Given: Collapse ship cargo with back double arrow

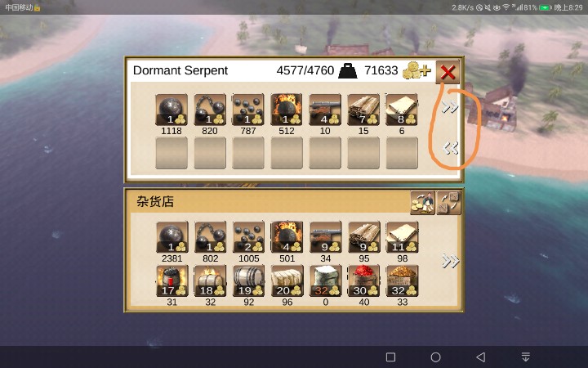Looking at the screenshot, I should click(450, 148).
